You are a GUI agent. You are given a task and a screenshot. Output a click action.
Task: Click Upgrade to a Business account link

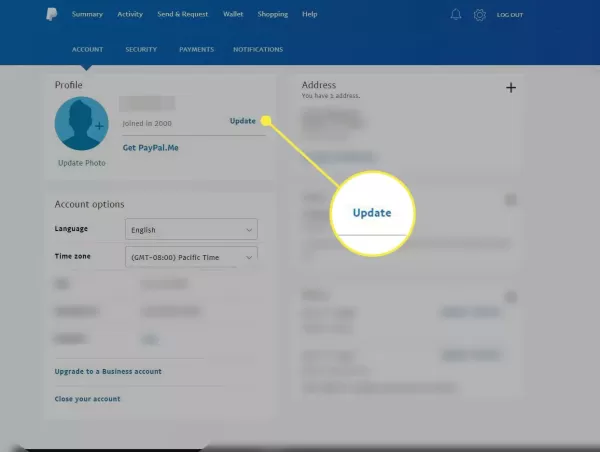coord(108,371)
